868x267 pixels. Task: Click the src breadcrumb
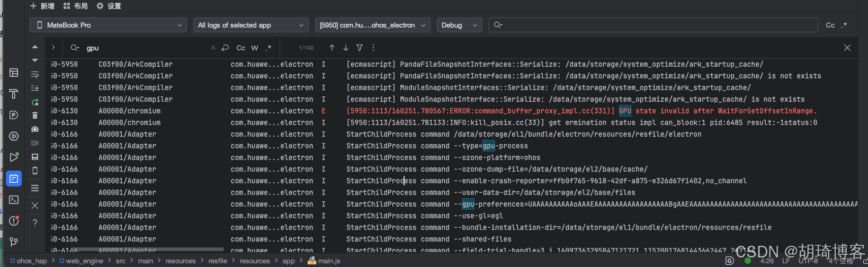tap(121, 261)
